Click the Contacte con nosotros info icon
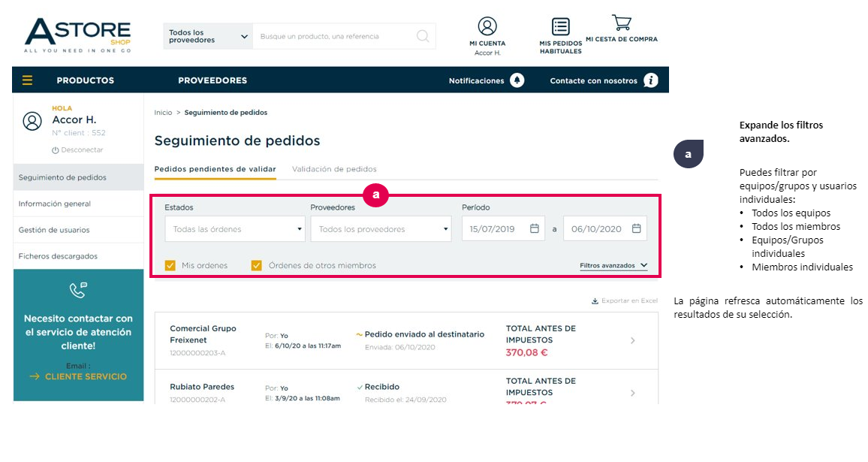The width and height of the screenshot is (868, 462). (x=651, y=80)
